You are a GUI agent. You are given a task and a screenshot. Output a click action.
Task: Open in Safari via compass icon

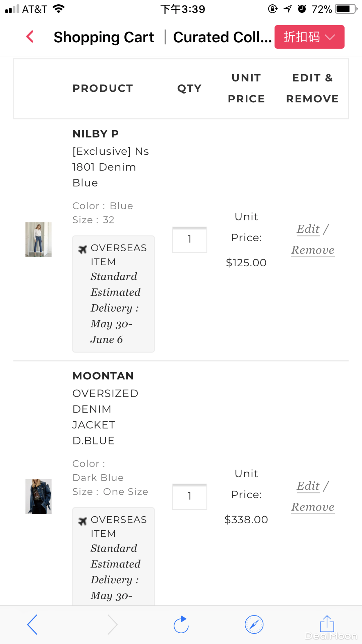tap(254, 625)
